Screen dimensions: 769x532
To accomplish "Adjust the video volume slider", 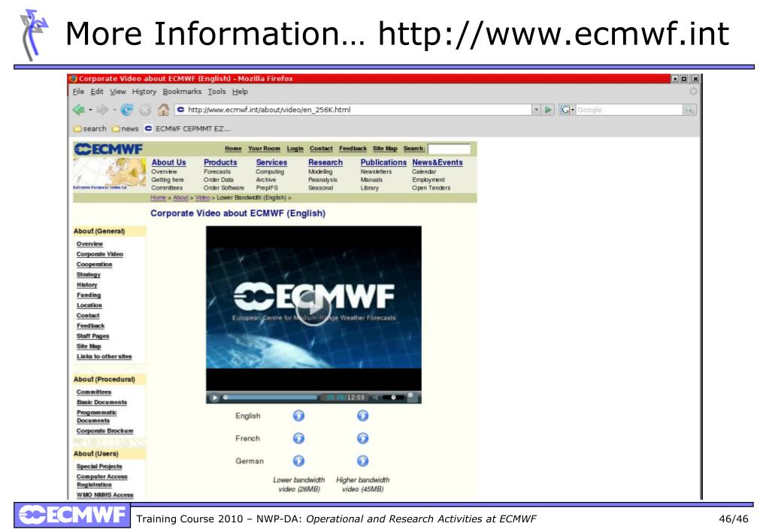I will click(393, 397).
